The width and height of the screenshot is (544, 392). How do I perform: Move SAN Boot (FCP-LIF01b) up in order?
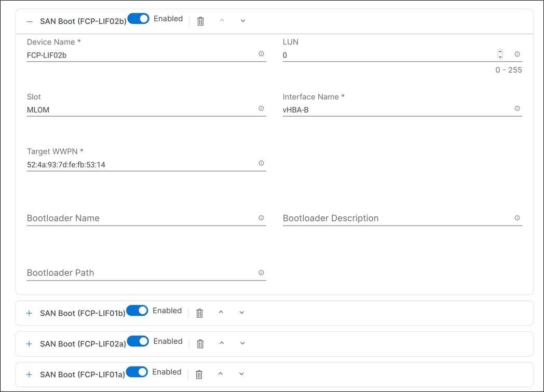(221, 312)
